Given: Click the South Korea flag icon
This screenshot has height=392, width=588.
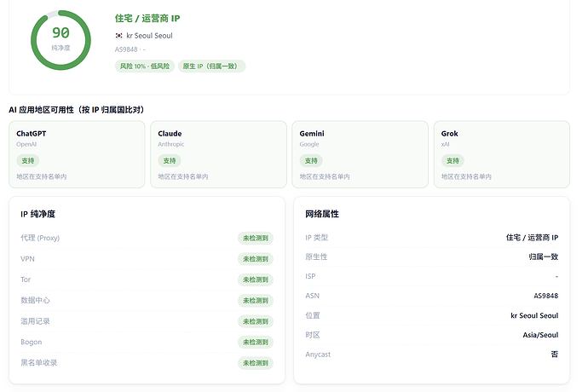Looking at the screenshot, I should click(118, 36).
